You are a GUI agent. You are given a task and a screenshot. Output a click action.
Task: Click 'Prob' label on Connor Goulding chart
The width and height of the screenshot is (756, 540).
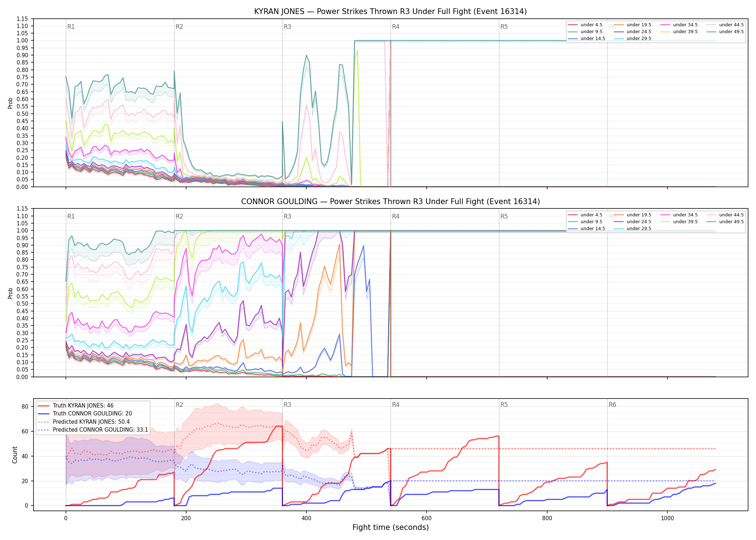[x=10, y=293]
